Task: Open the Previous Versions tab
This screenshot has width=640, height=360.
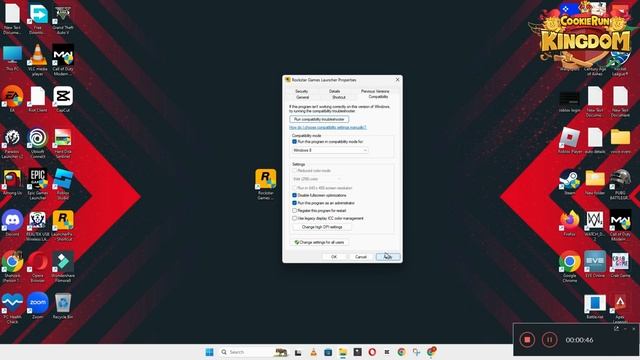Action: (375, 91)
